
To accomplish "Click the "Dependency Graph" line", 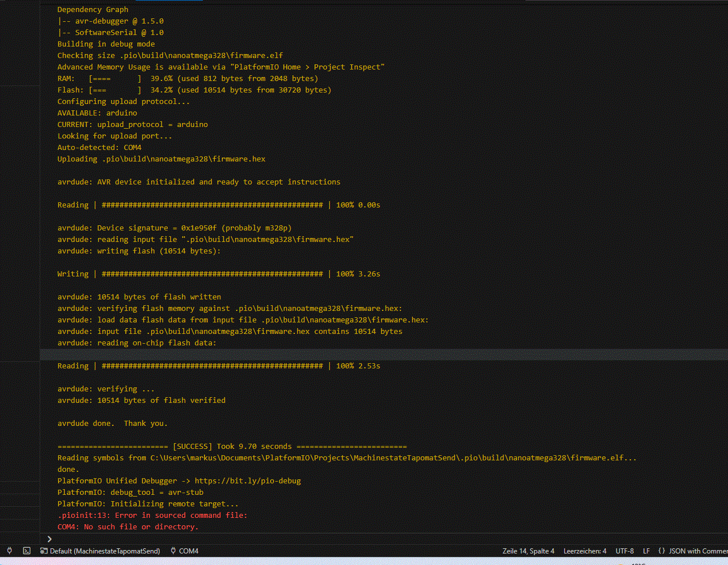I will (93, 9).
